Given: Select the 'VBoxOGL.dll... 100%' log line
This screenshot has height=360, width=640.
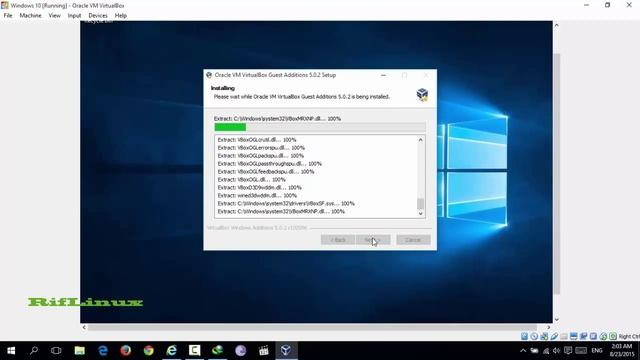Looking at the screenshot, I should pos(251,180).
